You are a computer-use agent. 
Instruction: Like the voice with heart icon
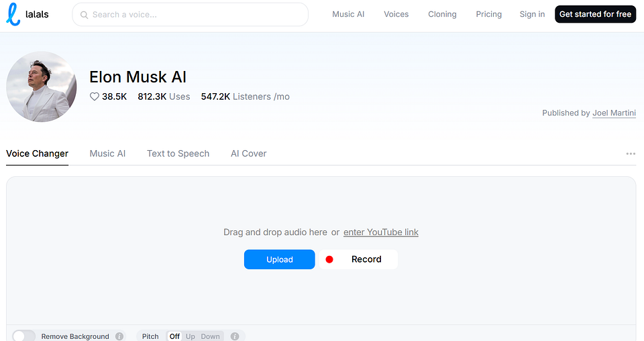click(x=95, y=96)
